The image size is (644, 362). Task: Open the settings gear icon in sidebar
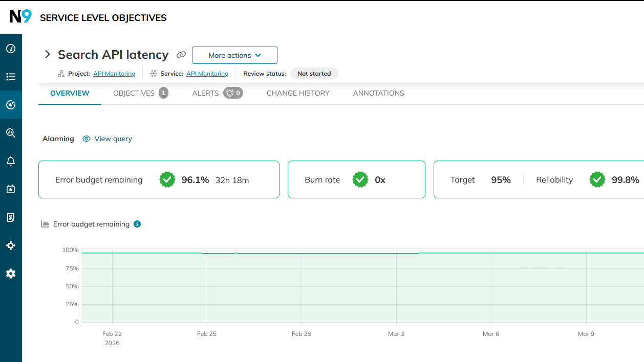pos(11,274)
